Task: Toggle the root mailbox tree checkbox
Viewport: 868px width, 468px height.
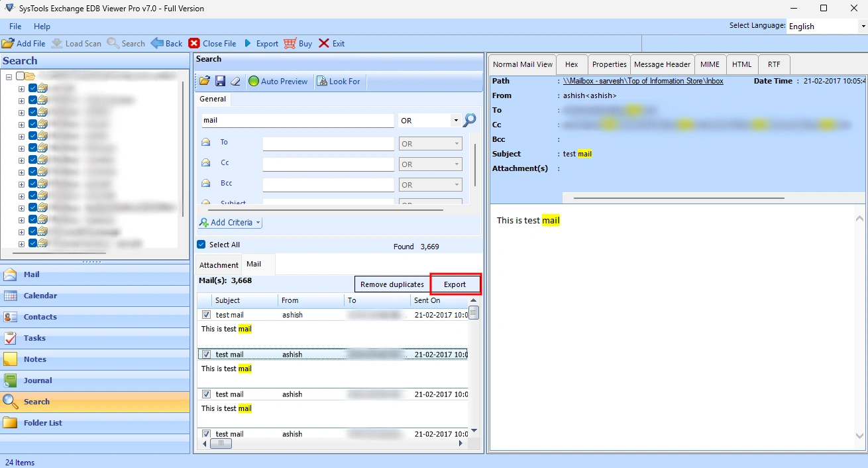Action: click(x=20, y=76)
